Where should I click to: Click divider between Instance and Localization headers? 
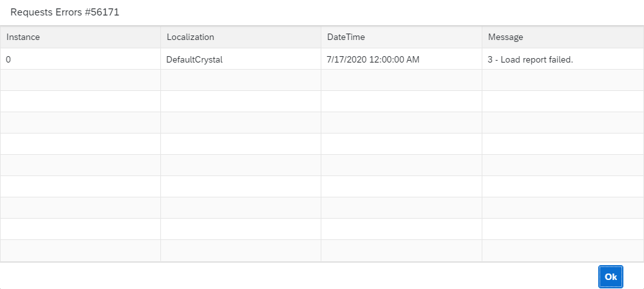pos(160,37)
